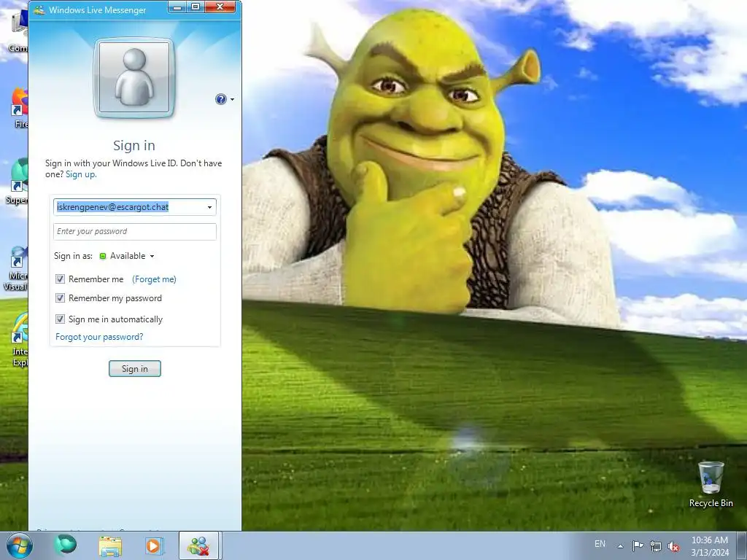Click the Forget me link

click(x=154, y=279)
